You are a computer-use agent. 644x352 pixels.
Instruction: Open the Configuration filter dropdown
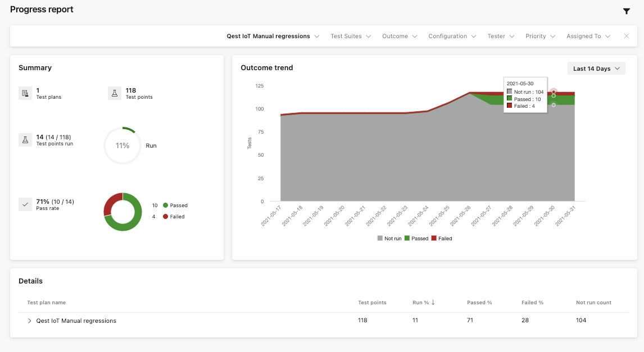[452, 36]
